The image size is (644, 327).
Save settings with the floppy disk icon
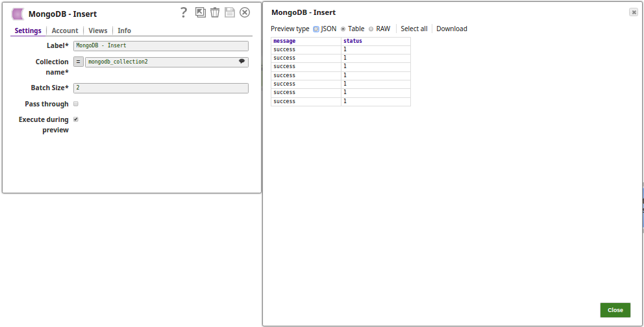tap(230, 12)
